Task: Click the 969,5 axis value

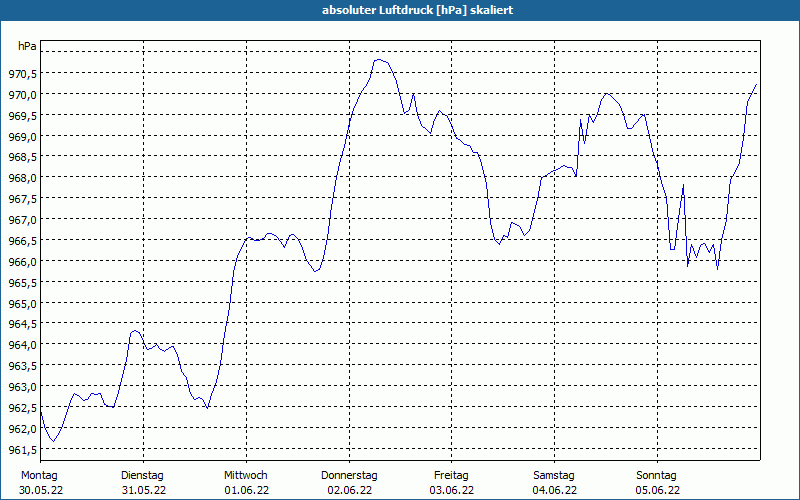Action: 23,116
